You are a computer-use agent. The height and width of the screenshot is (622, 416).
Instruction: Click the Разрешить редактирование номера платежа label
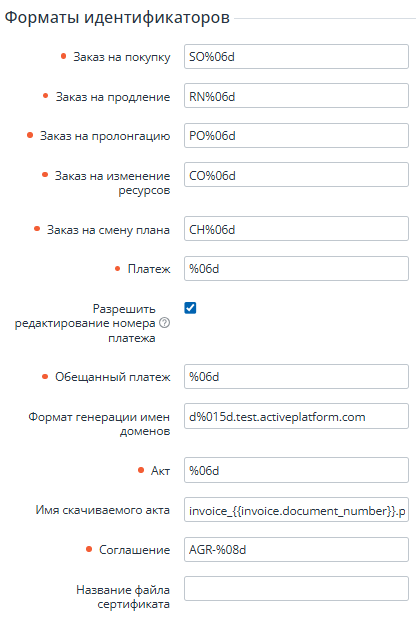pos(85,323)
